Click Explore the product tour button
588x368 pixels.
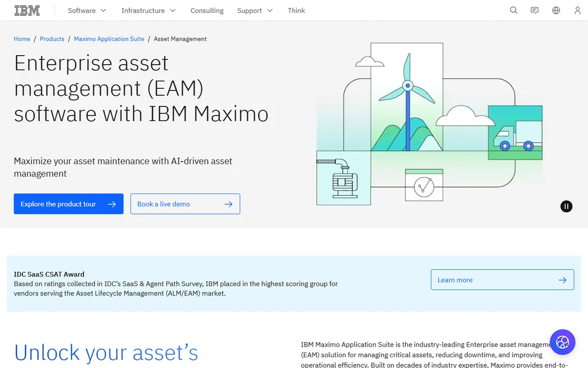tap(68, 204)
